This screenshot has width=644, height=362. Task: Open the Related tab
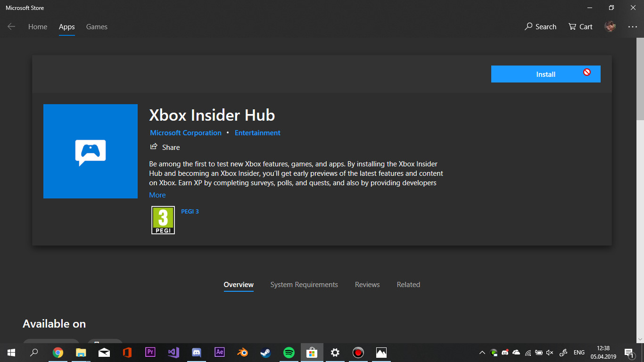408,285
